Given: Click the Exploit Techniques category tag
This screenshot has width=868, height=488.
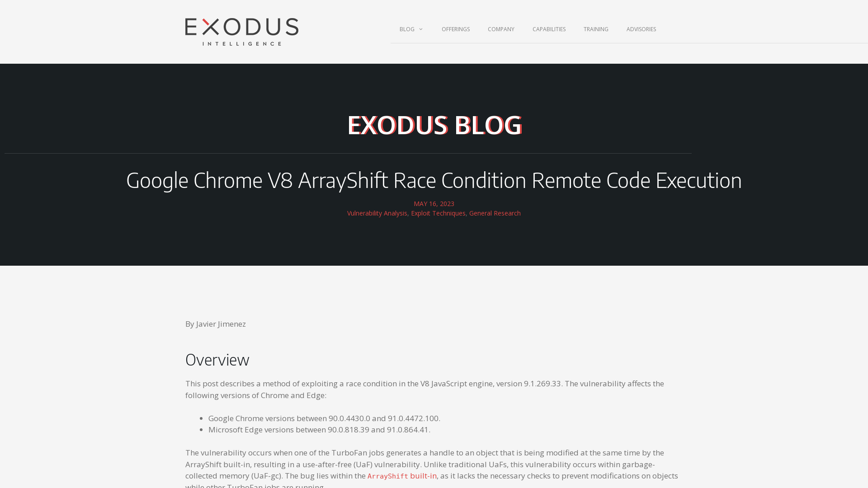Looking at the screenshot, I should [x=438, y=213].
